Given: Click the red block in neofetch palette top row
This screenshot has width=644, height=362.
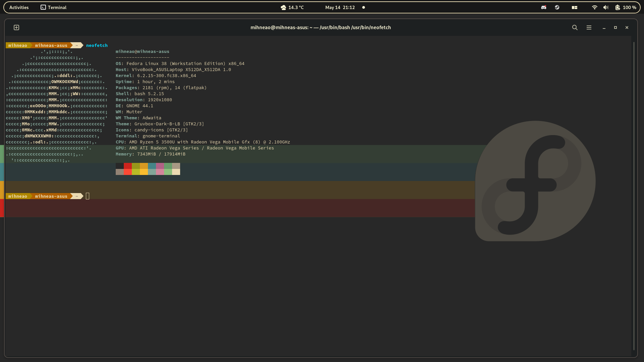Looking at the screenshot, I should coord(128,166).
